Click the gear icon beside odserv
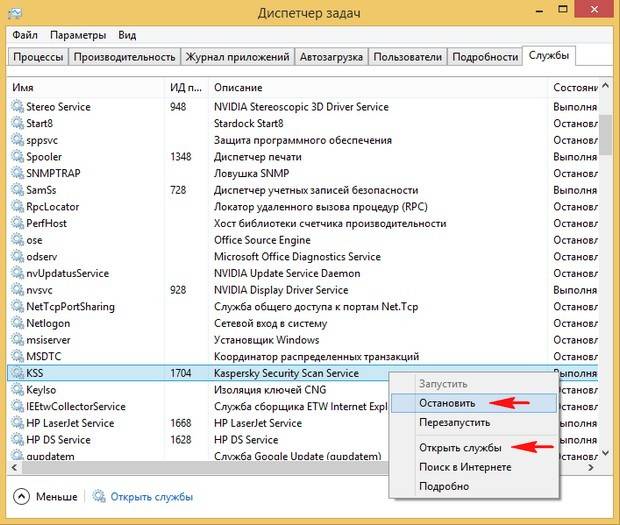This screenshot has width=620, height=525. click(17, 257)
